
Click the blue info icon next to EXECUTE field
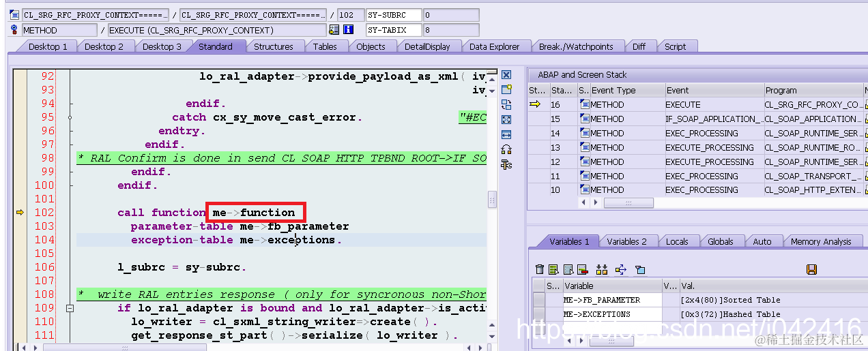348,29
